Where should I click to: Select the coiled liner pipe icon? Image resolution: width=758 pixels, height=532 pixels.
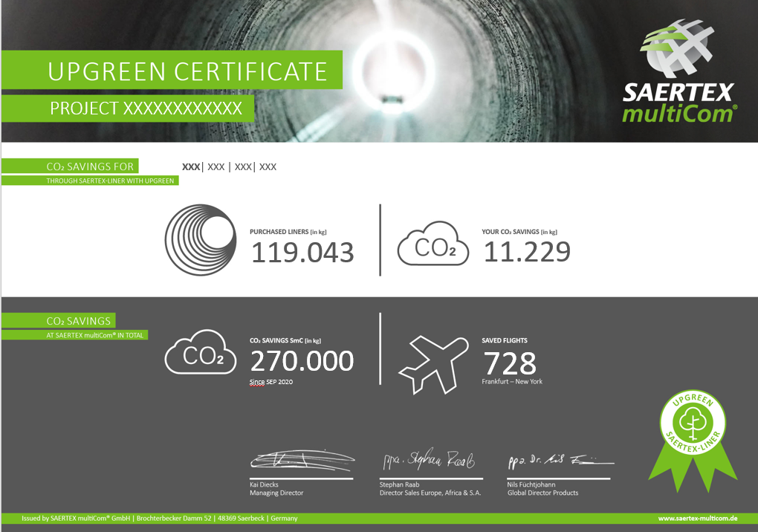point(201,240)
